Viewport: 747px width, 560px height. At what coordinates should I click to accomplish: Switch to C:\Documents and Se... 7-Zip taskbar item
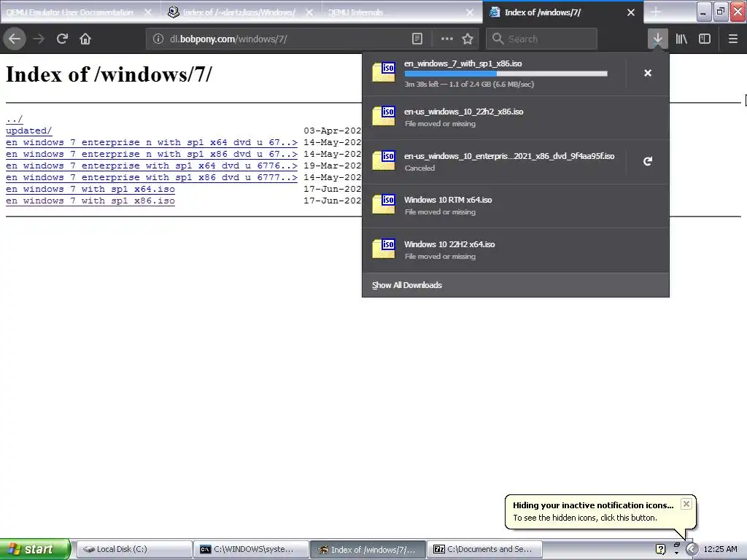point(484,549)
